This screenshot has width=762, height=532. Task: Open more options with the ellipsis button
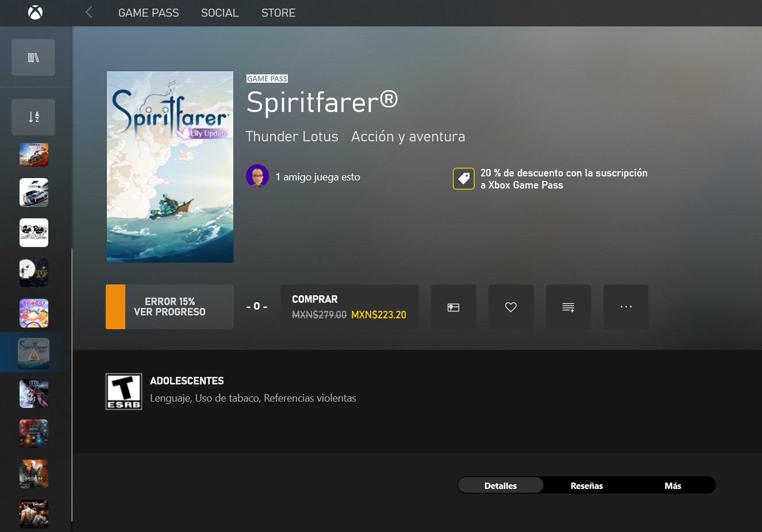[626, 307]
